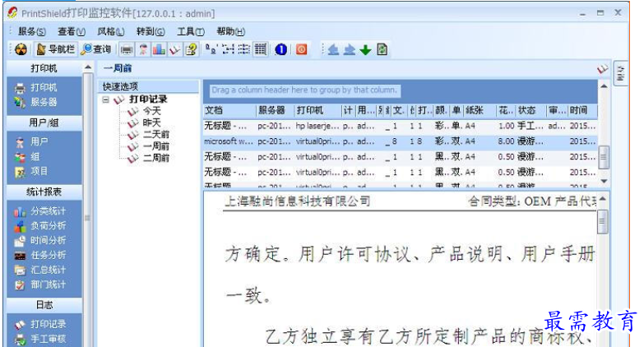Select 项目 in the sidebar
Image resolution: width=644 pixels, height=347 pixels.
click(x=32, y=171)
